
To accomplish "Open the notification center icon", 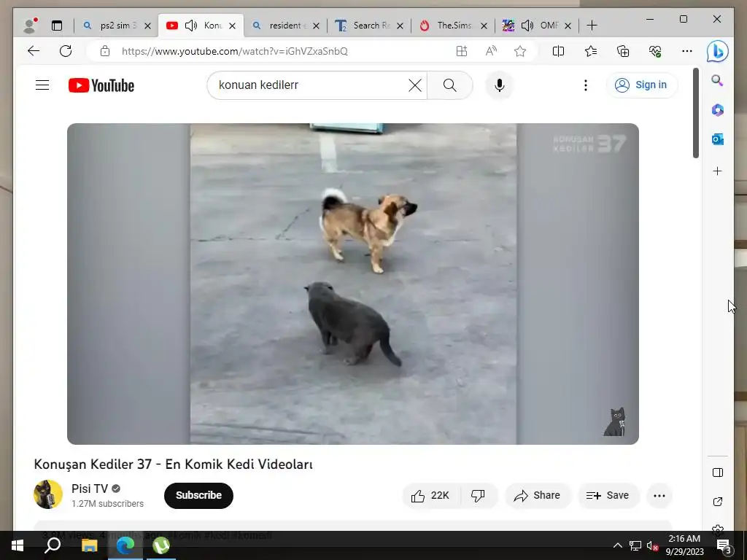I will pos(724,545).
